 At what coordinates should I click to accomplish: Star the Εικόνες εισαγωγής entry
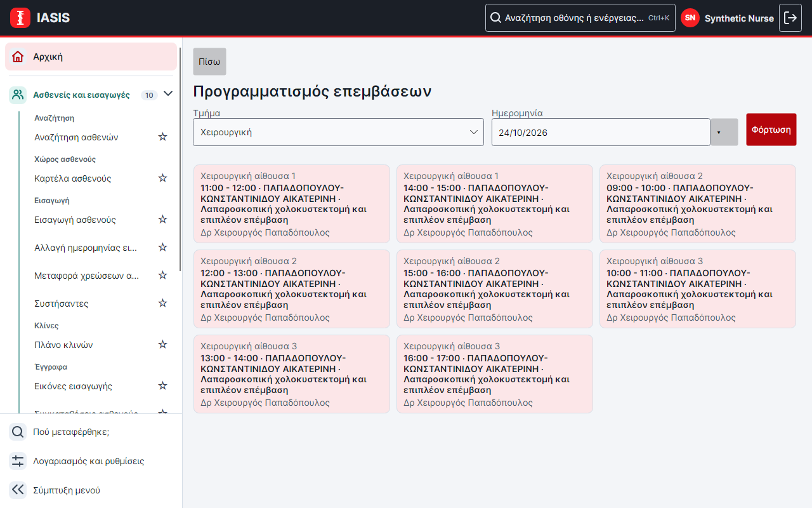point(162,385)
